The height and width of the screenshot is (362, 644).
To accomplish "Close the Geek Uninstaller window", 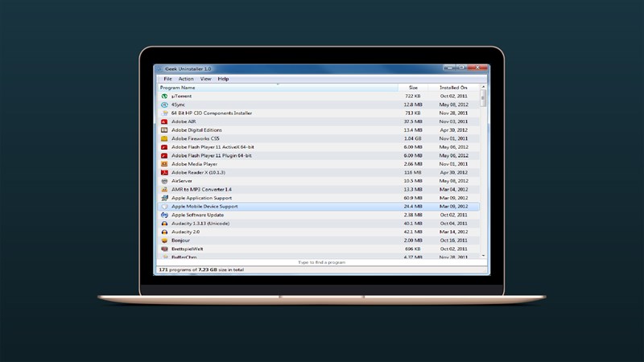I will [x=477, y=68].
